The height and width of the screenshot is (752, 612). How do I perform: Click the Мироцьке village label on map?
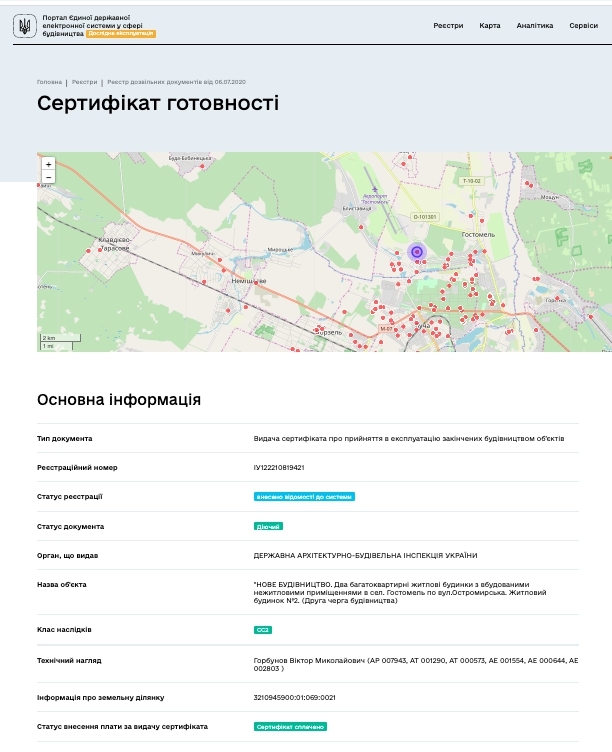coord(280,250)
